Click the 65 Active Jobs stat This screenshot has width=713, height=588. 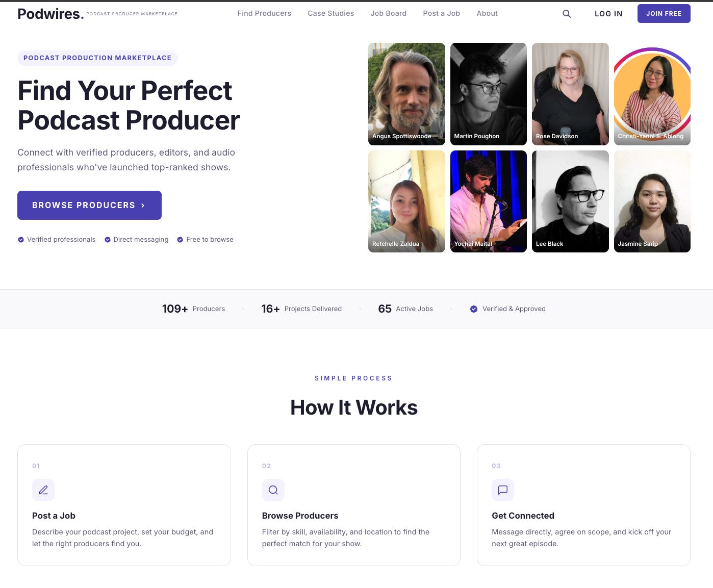point(405,309)
